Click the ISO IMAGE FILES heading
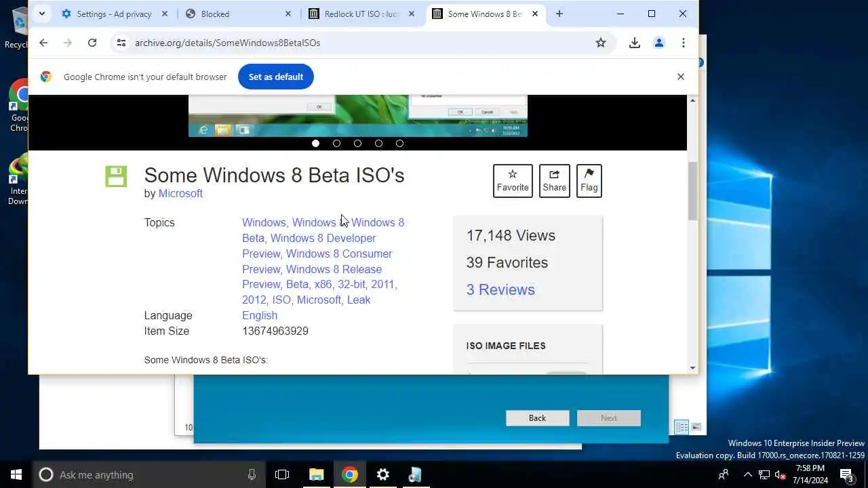868x488 pixels. click(506, 346)
